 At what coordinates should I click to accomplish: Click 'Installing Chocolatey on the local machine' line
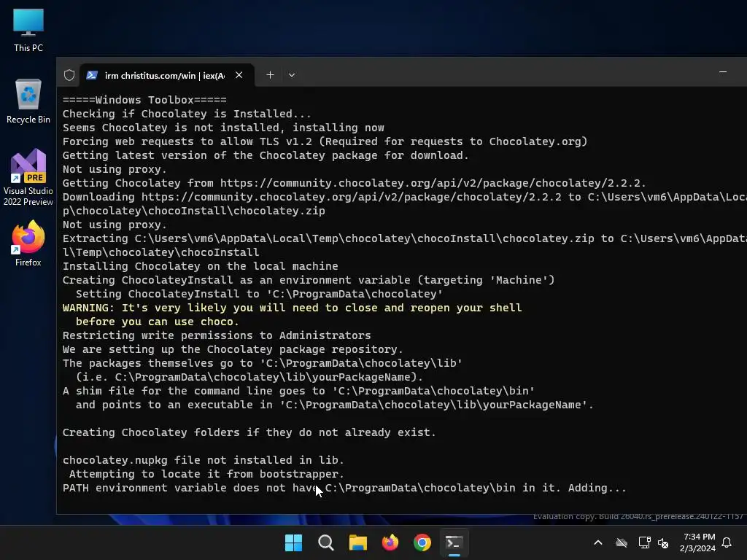[200, 266]
